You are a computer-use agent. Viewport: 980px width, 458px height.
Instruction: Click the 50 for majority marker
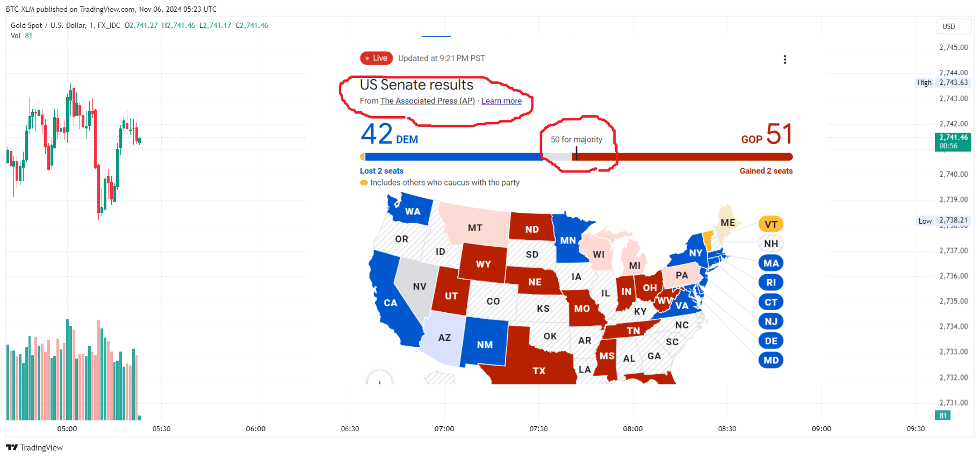coord(576,139)
